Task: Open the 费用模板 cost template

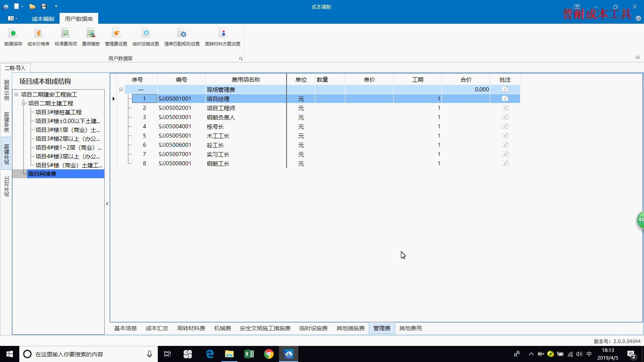Action: click(x=91, y=37)
